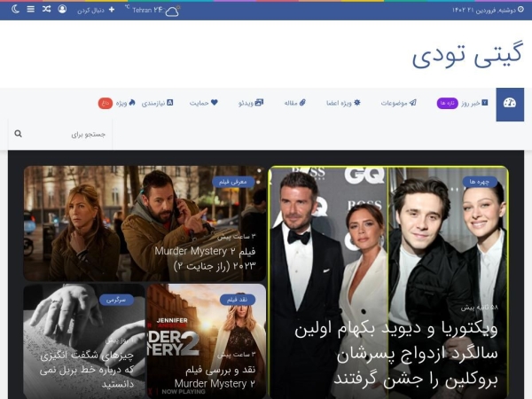Open the خبر روز menu item
Image resolution: width=532 pixels, height=399 pixels.
coord(471,103)
